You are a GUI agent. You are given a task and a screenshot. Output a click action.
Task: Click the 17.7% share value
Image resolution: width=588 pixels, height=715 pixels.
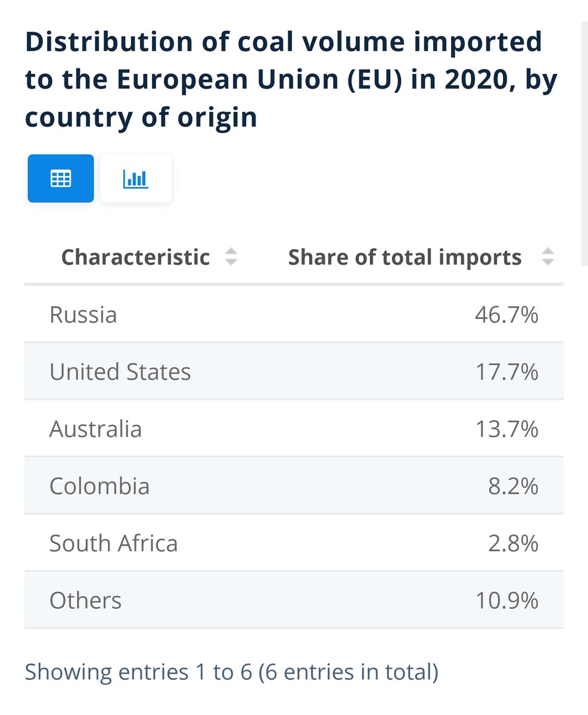tap(506, 372)
